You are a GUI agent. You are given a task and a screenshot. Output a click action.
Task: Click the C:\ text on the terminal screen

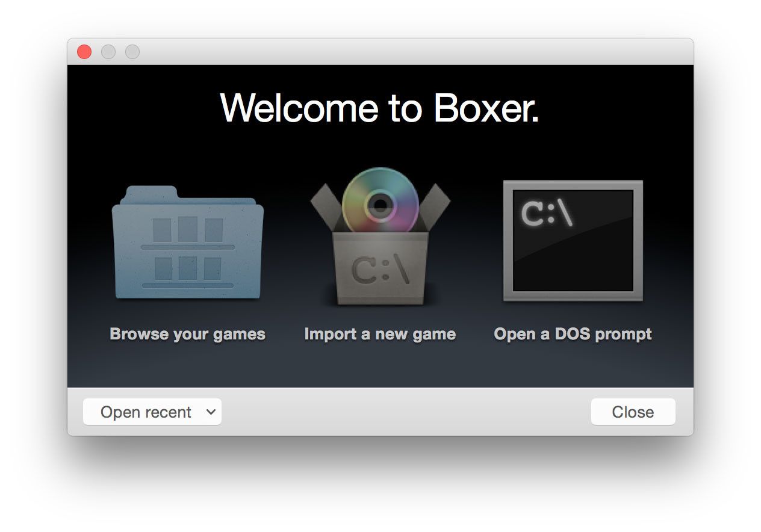click(547, 214)
